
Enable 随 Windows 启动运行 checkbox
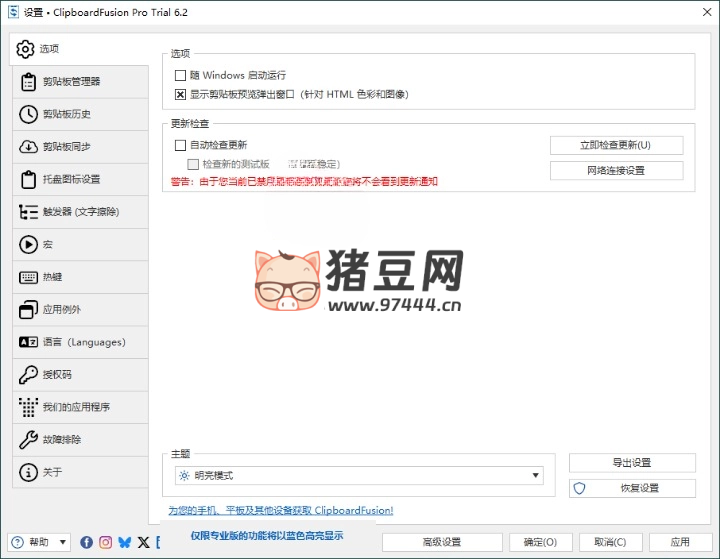click(x=180, y=75)
